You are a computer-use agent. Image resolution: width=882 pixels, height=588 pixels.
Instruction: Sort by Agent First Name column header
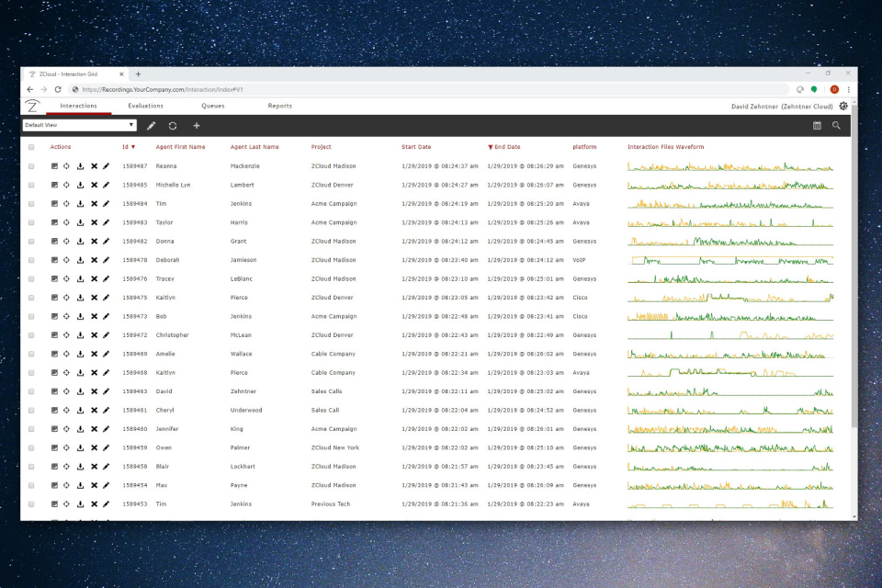coord(180,147)
